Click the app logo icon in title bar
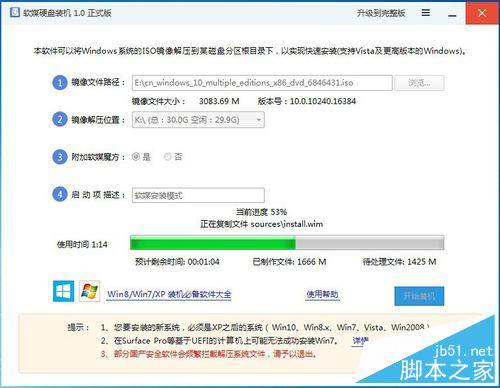Screen dimensions: 500x388 [x=15, y=13]
